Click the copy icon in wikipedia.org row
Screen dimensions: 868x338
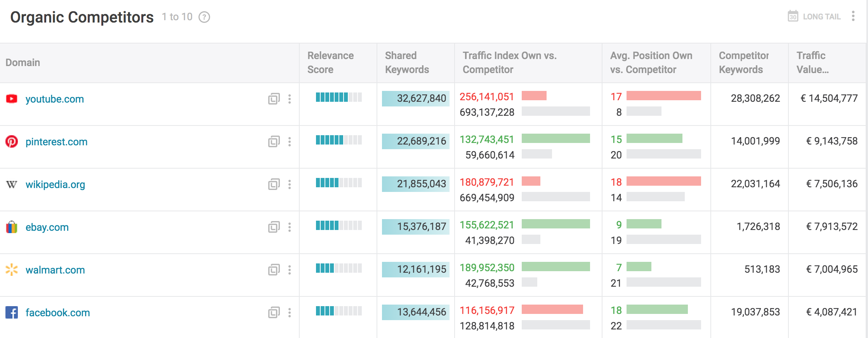pos(274,184)
